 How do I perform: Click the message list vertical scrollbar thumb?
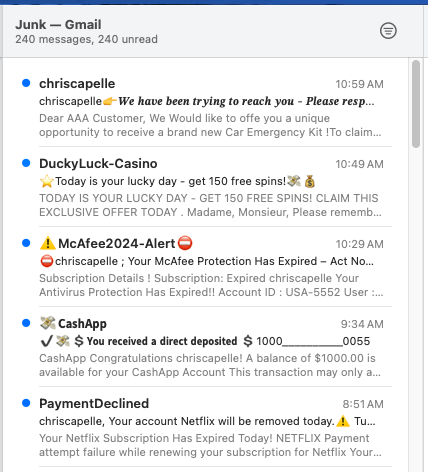coord(416,104)
